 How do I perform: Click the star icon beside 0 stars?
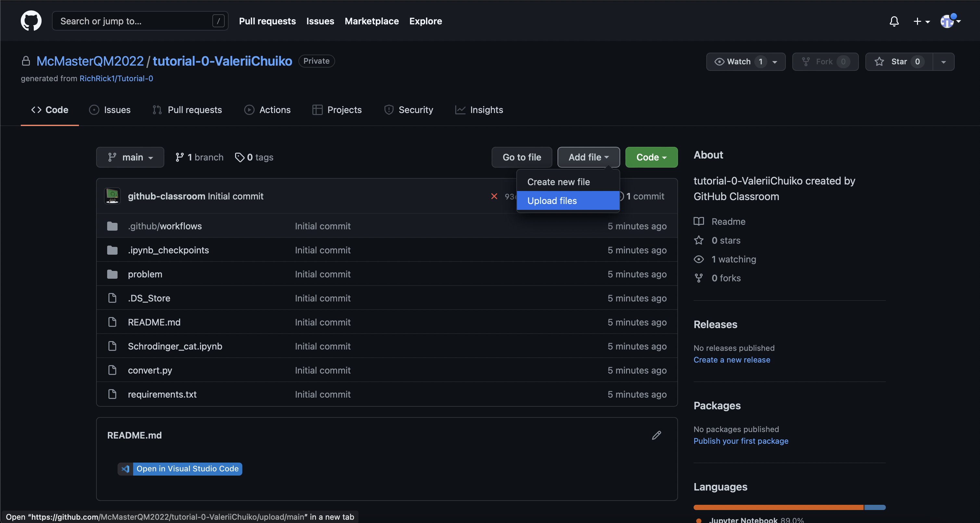[699, 240]
